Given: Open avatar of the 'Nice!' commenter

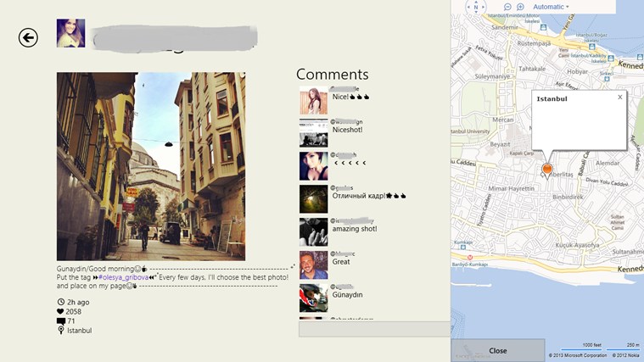Looking at the screenshot, I should coord(313,100).
